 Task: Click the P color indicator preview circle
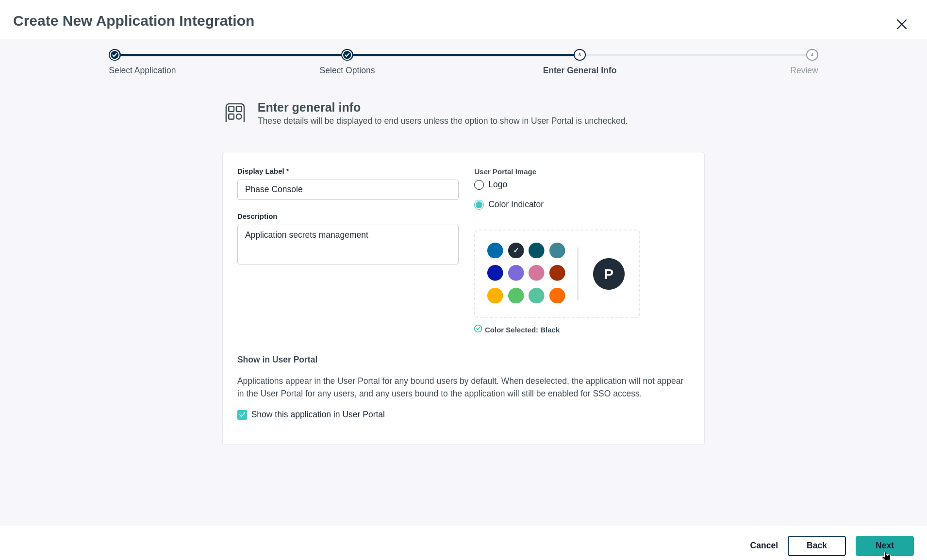click(609, 274)
